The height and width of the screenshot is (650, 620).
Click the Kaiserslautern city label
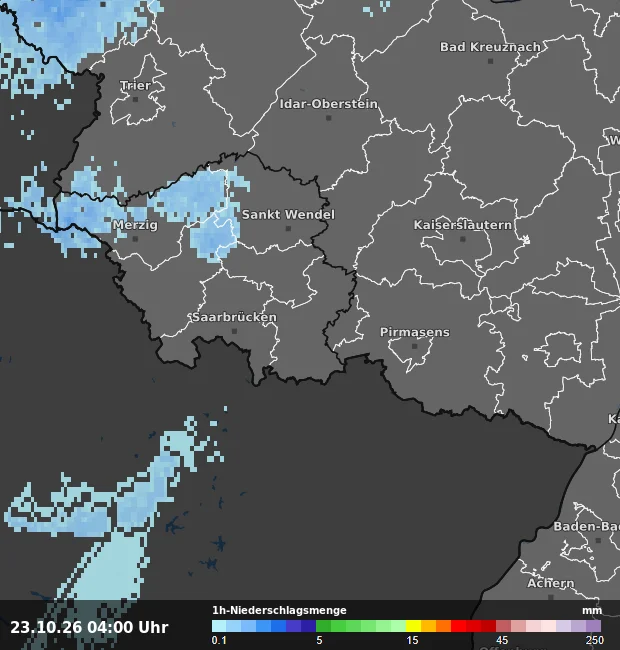coord(463,225)
